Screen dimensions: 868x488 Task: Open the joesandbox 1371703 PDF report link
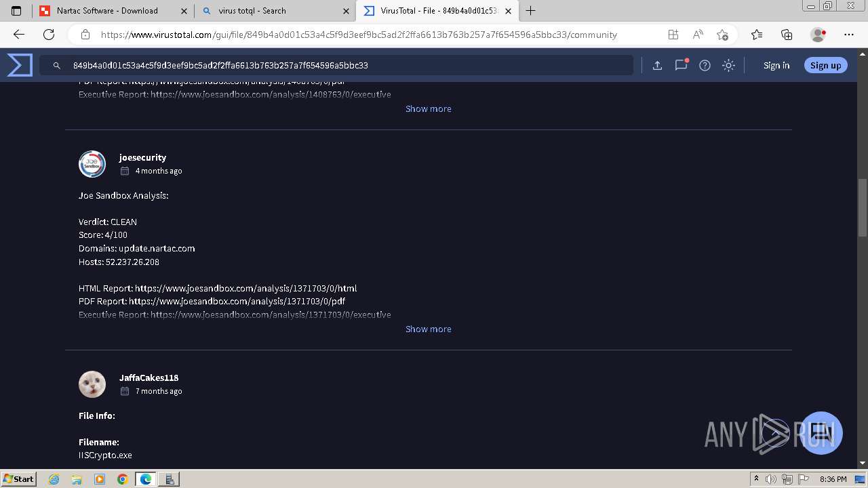(237, 301)
